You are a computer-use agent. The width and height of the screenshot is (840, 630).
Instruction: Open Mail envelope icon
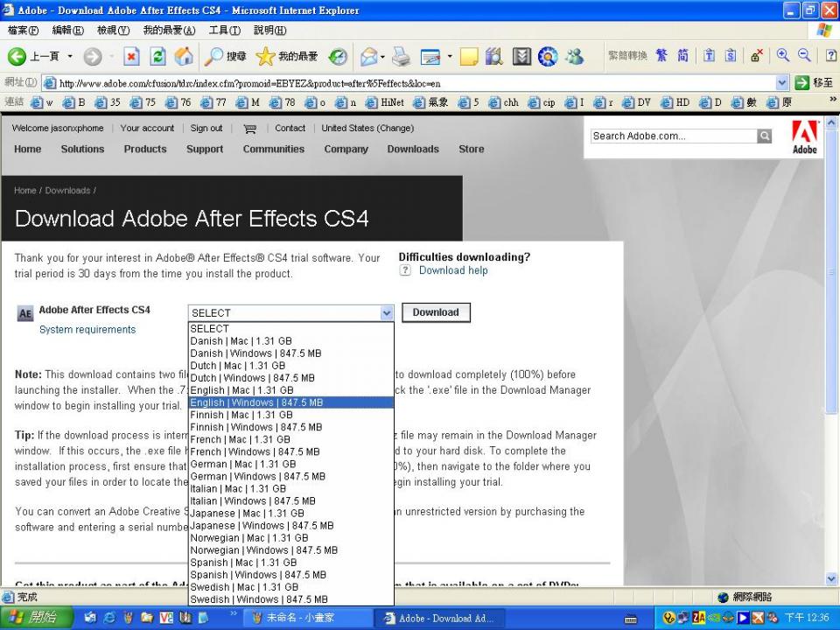point(368,56)
